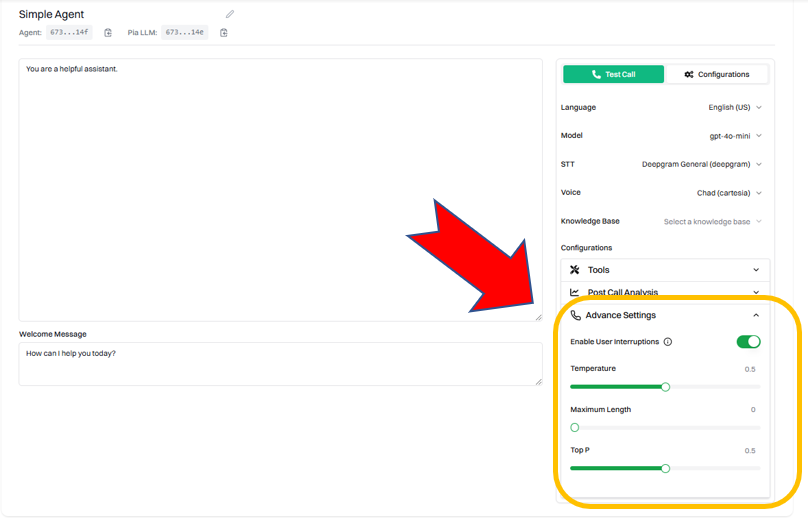Screen dimensions: 808x520
Task: Open the STT dropdown showing Deepgram General
Action: point(701,164)
